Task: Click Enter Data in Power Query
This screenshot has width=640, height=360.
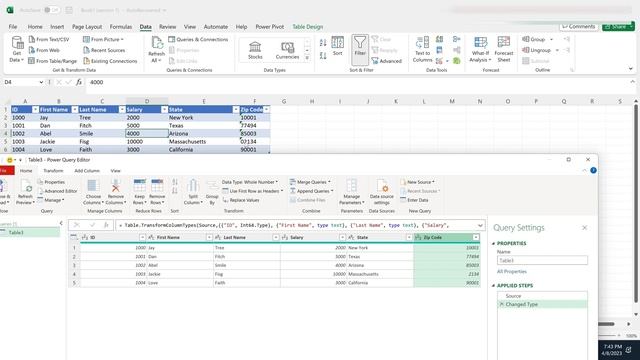Action: 414,200
